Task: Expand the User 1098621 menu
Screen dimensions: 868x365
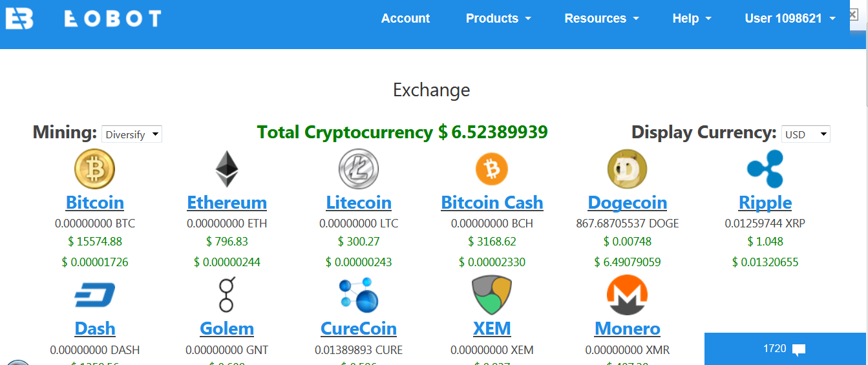Action: pos(790,19)
